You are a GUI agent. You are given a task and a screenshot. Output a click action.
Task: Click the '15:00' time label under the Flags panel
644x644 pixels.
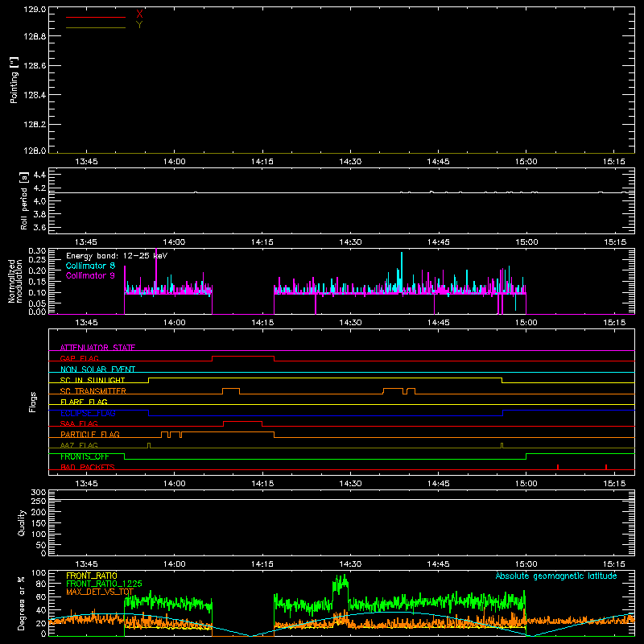point(526,484)
